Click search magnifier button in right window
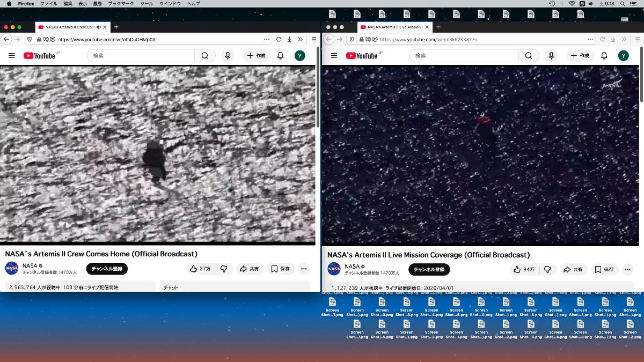Image resolution: width=644 pixels, height=362 pixels. point(528,56)
